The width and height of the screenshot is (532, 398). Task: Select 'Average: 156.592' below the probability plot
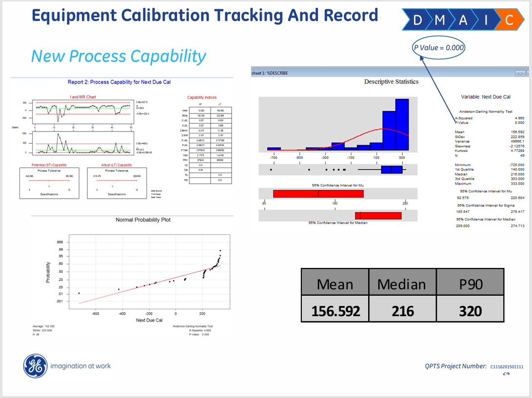click(43, 326)
